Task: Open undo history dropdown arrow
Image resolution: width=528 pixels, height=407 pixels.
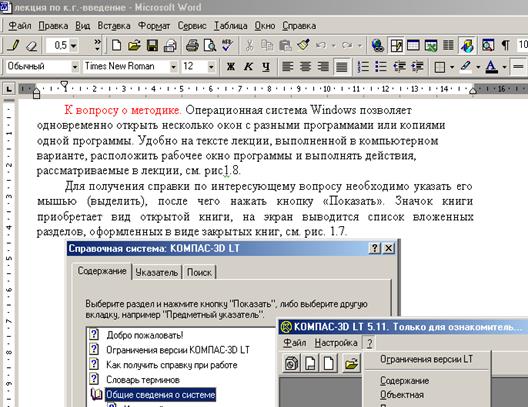Action: (x=334, y=45)
